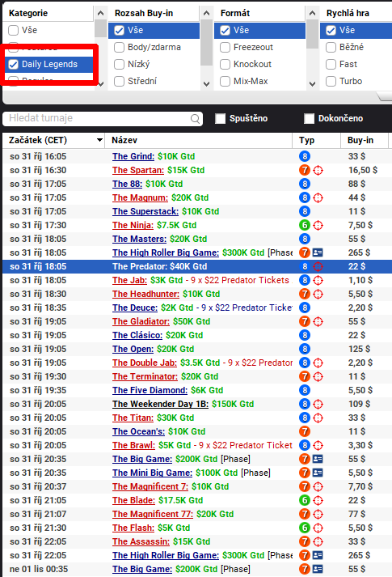Screen dimensions: 392x577
Task: Click the down arrow of Kategorie list
Action: tap(101, 84)
